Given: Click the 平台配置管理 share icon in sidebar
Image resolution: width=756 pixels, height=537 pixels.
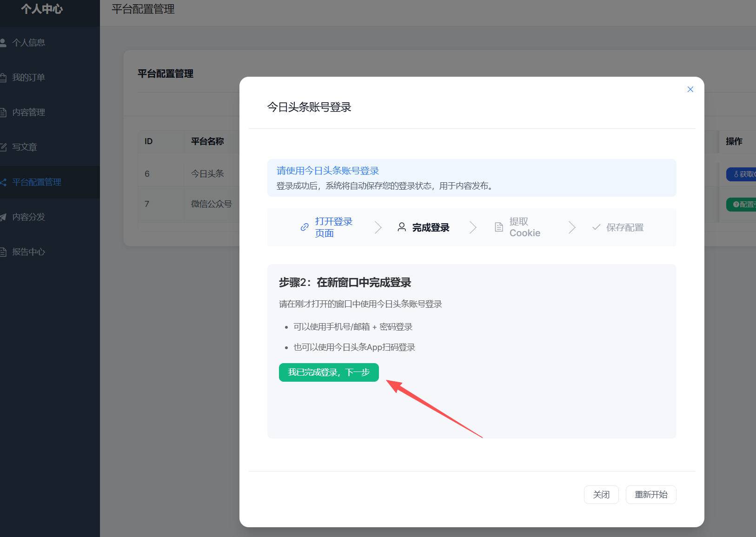Looking at the screenshot, I should [3, 182].
